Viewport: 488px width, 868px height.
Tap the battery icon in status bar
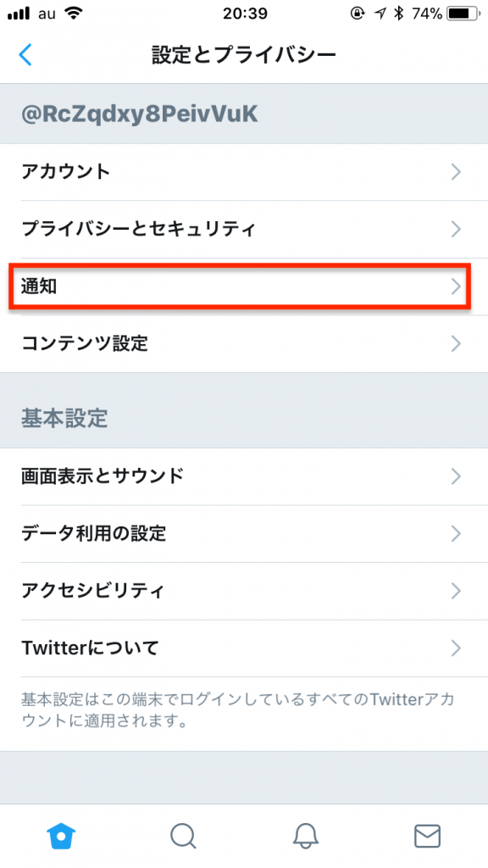pyautogui.click(x=463, y=14)
